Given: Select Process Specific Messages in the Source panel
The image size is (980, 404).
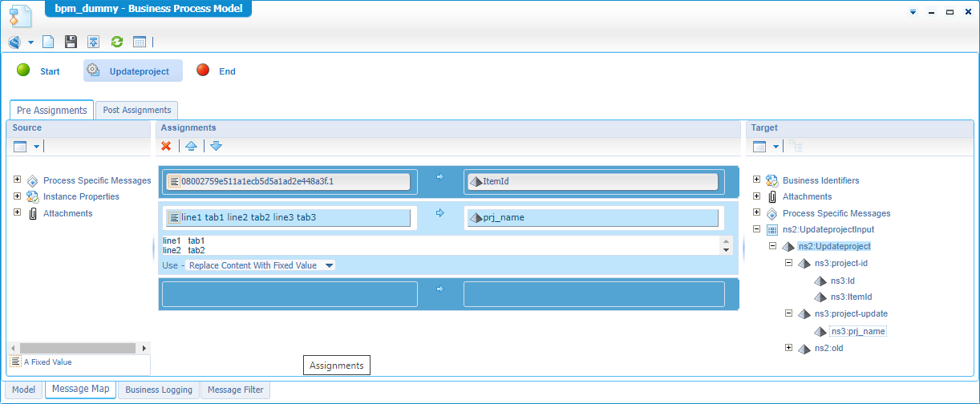Looking at the screenshot, I should [x=97, y=180].
